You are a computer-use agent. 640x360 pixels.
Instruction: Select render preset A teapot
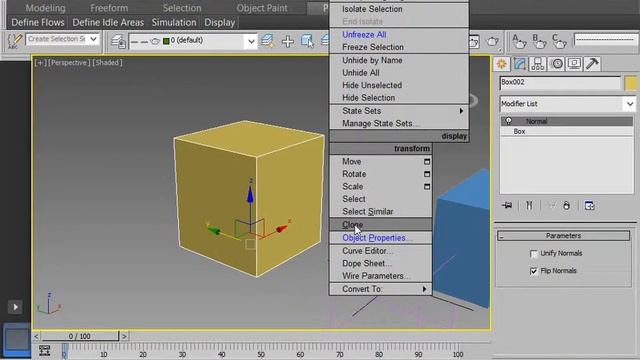(519, 41)
